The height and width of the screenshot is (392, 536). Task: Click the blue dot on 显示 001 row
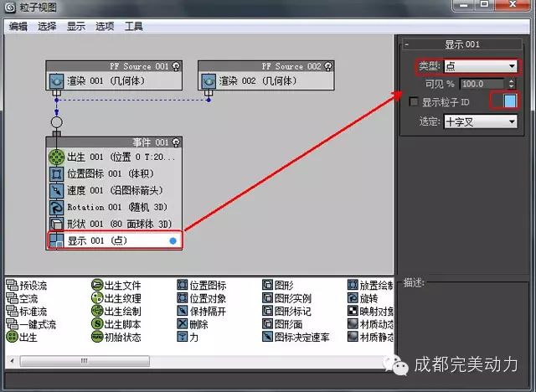pyautogui.click(x=173, y=241)
